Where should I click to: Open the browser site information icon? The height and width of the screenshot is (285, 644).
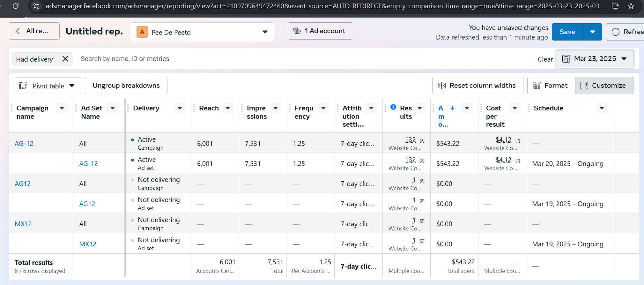click(37, 6)
